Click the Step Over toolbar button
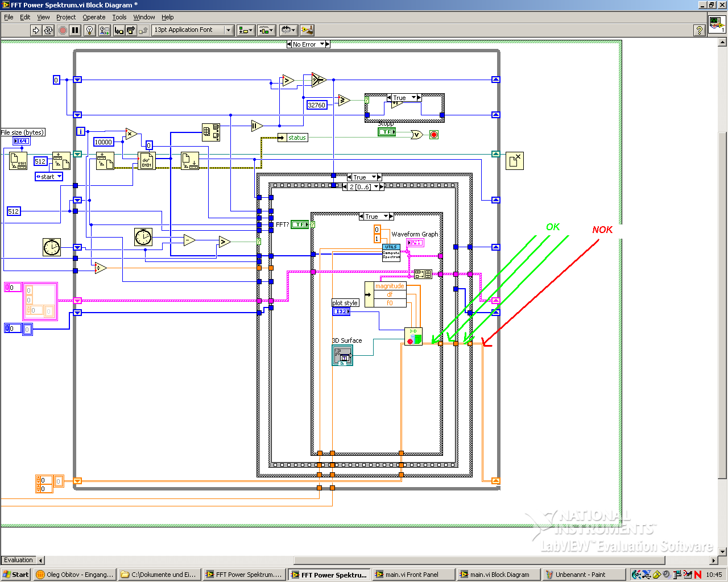 click(x=131, y=30)
